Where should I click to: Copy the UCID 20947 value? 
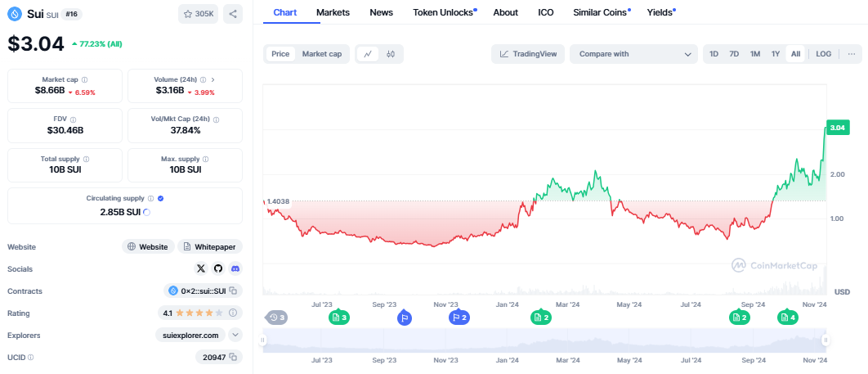pyautogui.click(x=233, y=358)
